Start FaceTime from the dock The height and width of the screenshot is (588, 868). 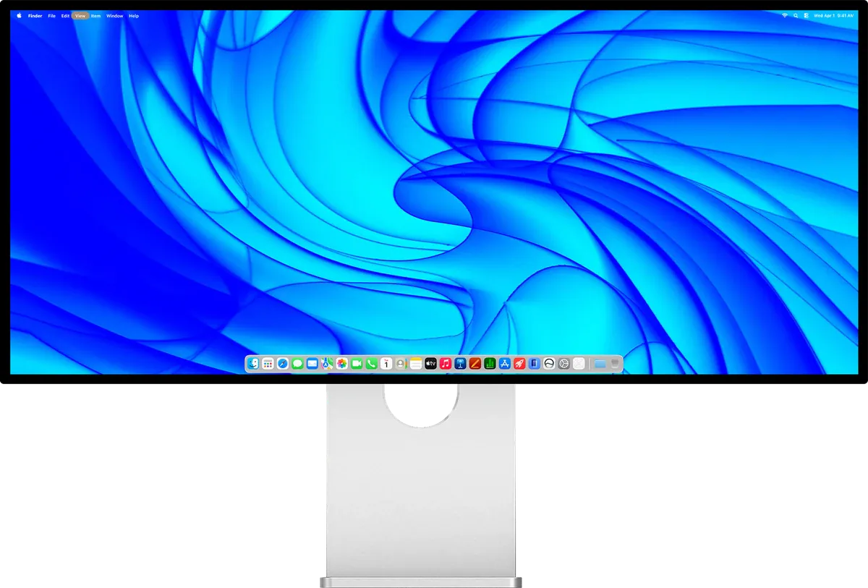(x=357, y=364)
